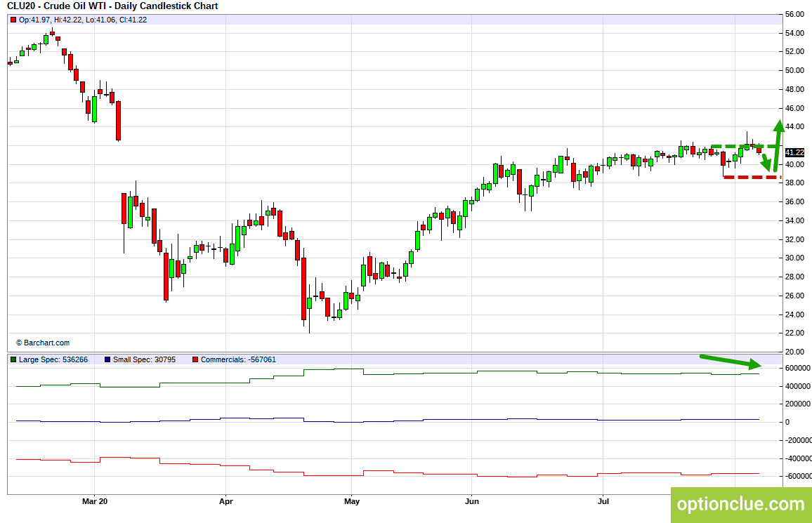Click the 20.00 price axis label
The image size is (812, 523).
tap(794, 352)
